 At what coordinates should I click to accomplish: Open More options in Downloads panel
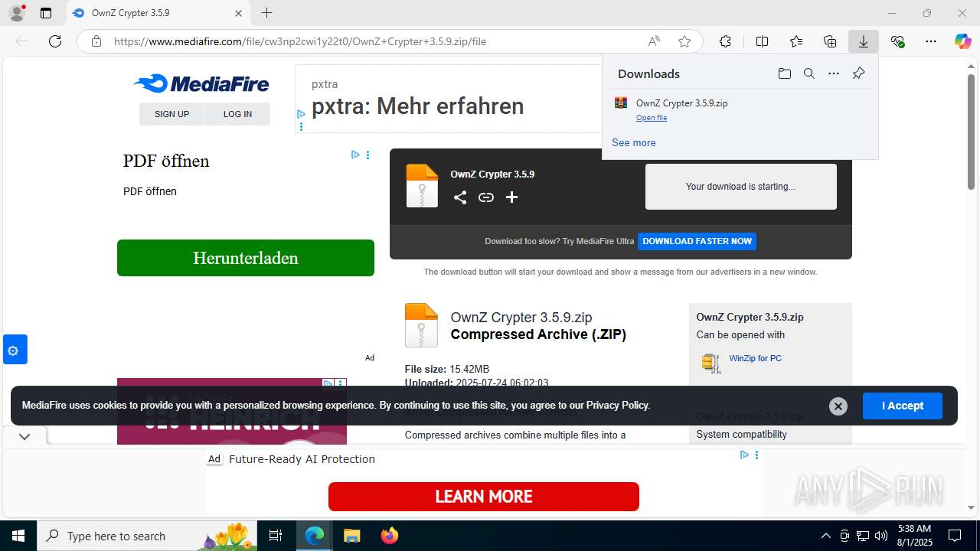pyautogui.click(x=834, y=73)
